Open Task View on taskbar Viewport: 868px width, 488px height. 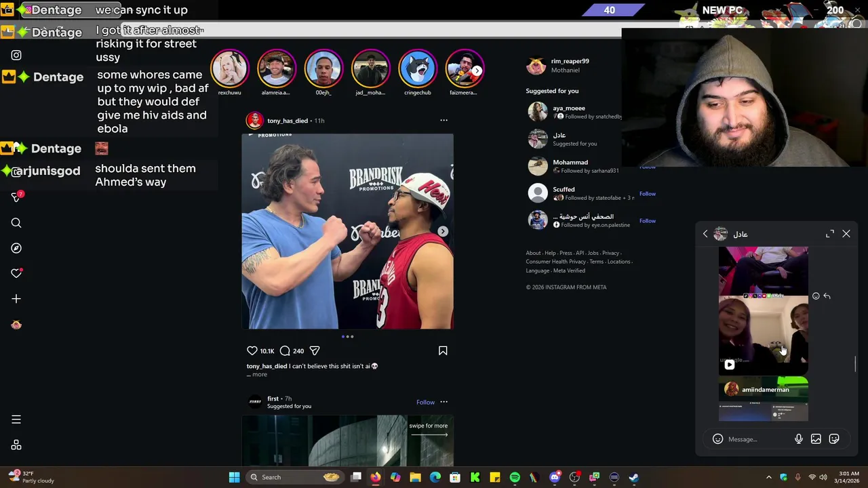356,477
